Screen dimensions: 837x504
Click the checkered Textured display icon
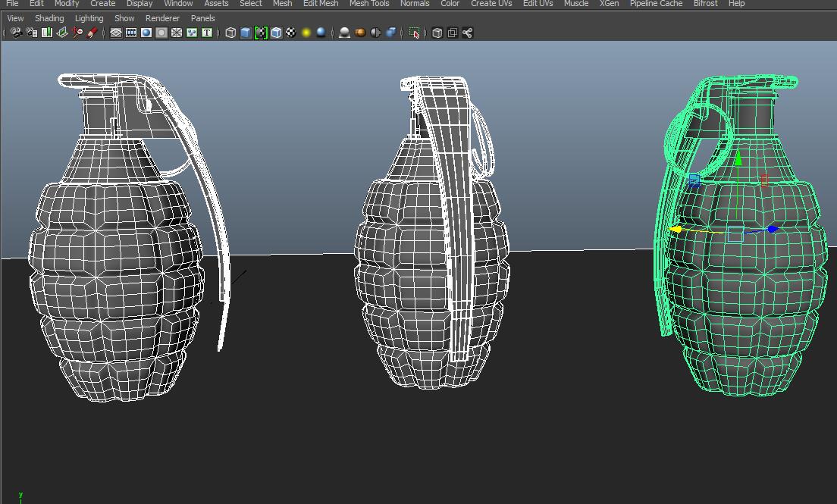coord(291,33)
